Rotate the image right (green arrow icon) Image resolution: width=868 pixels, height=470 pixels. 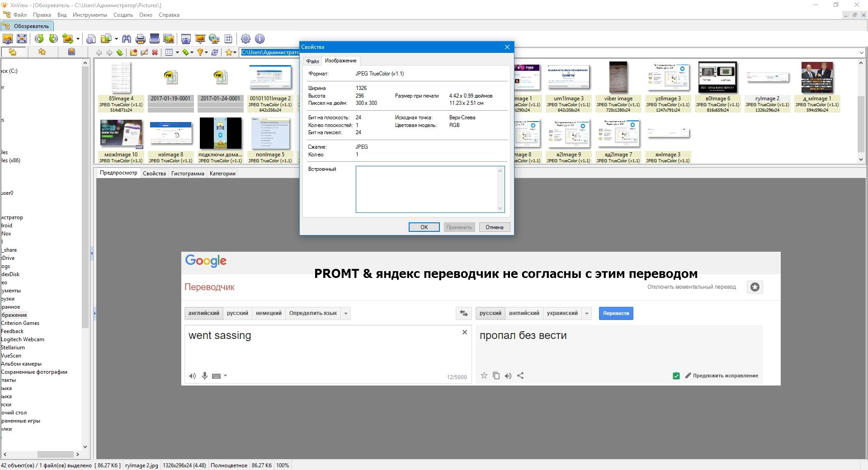(53, 38)
